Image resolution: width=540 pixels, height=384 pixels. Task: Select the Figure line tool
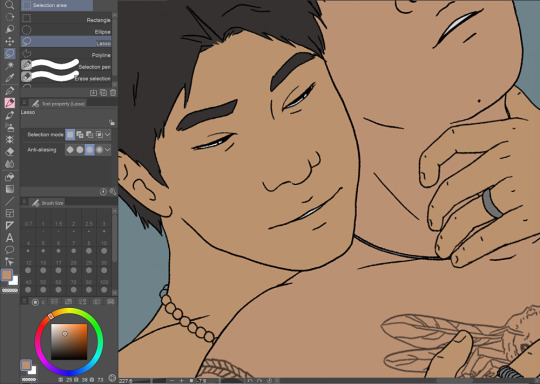10,201
